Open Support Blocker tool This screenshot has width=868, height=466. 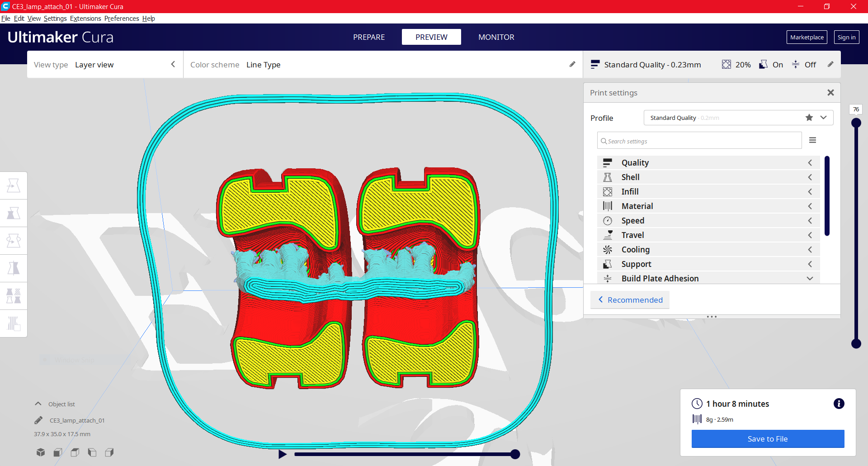(x=14, y=323)
